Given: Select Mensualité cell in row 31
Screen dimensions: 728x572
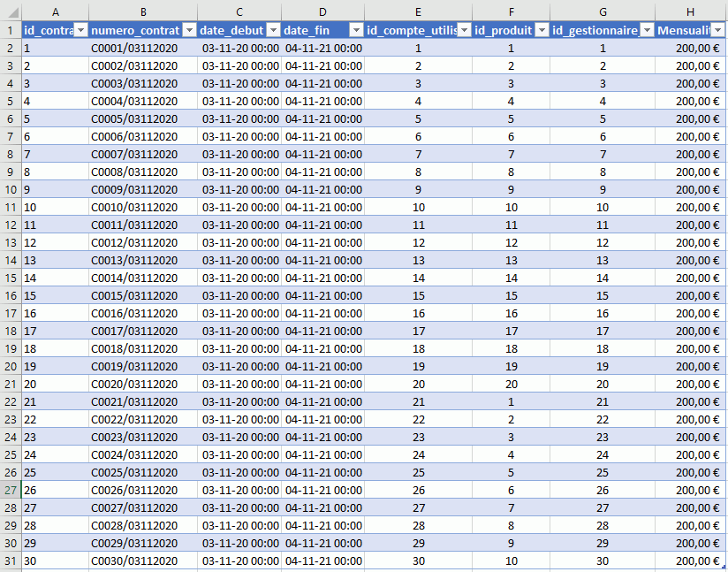Looking at the screenshot, I should (x=690, y=561).
